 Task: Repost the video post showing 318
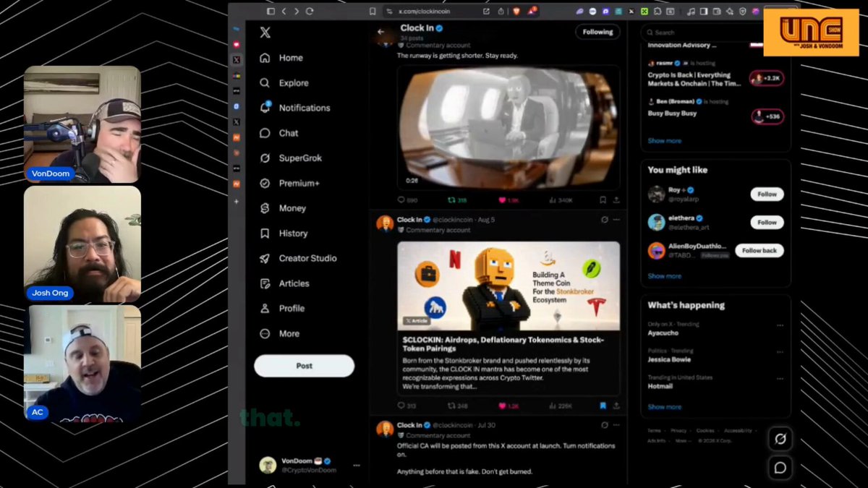point(457,200)
